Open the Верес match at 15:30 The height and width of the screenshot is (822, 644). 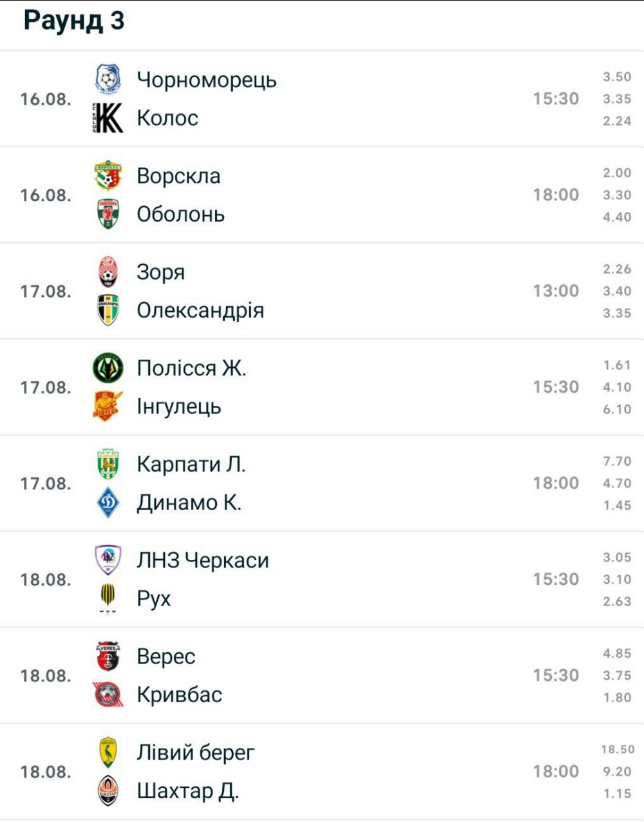coord(322,675)
